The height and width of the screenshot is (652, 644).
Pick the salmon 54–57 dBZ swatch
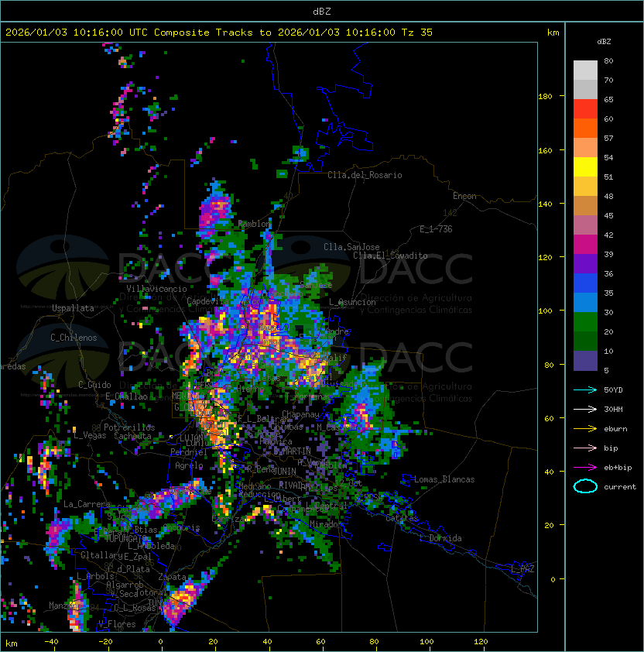click(x=585, y=148)
